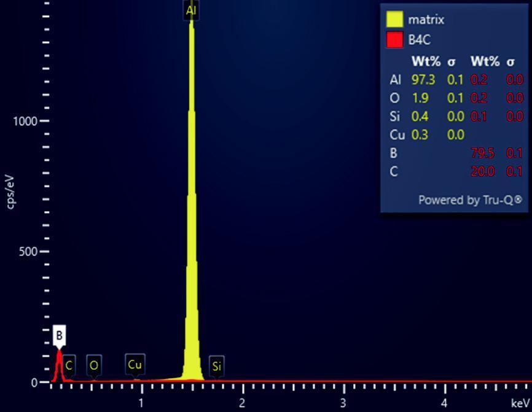Click the Al peak label at top
Viewport: 532px width, 412px height.
coord(191,10)
